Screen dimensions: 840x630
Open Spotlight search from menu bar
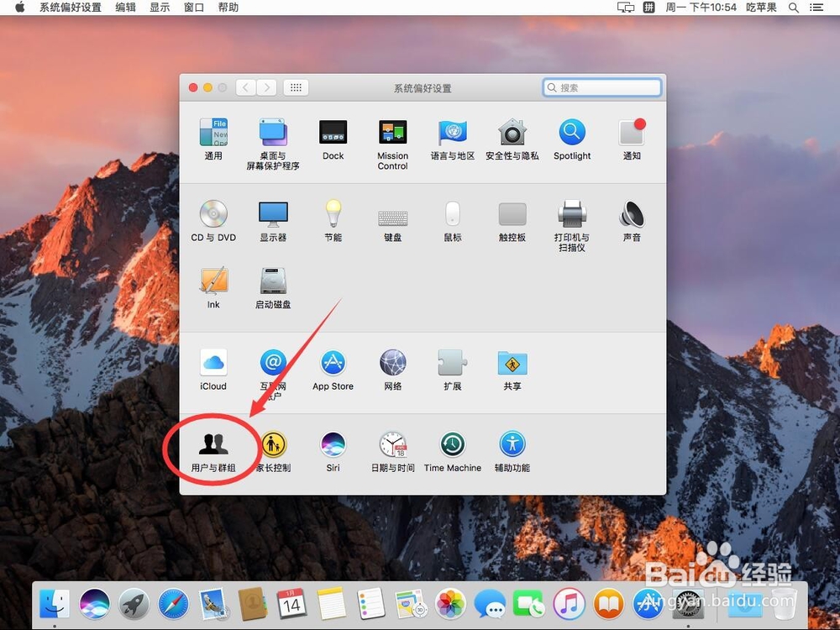794,7
